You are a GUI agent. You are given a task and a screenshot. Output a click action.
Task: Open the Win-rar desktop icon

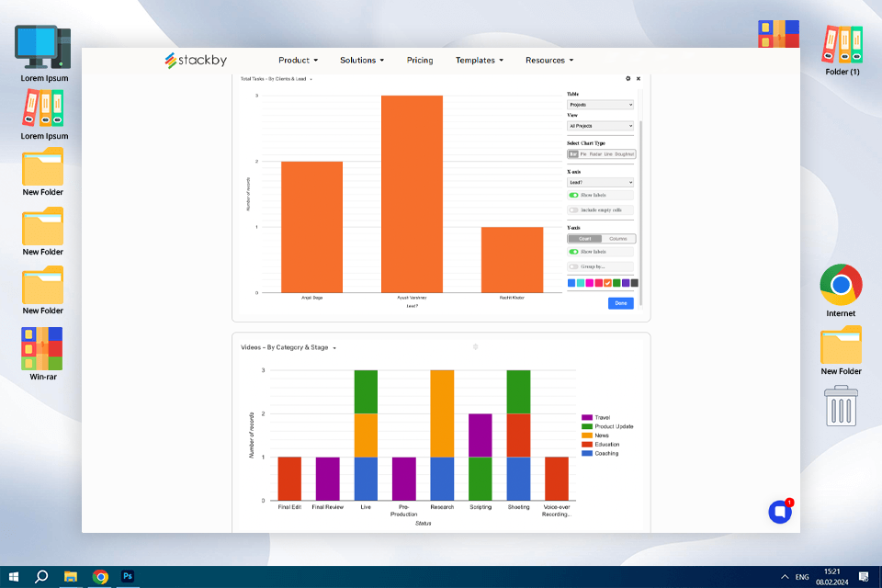click(x=43, y=354)
